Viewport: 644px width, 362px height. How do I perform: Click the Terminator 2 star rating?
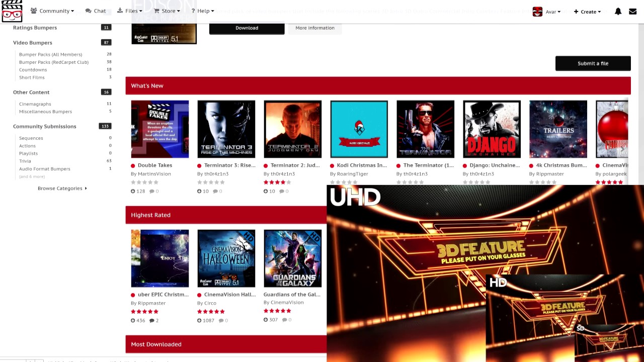click(x=277, y=182)
